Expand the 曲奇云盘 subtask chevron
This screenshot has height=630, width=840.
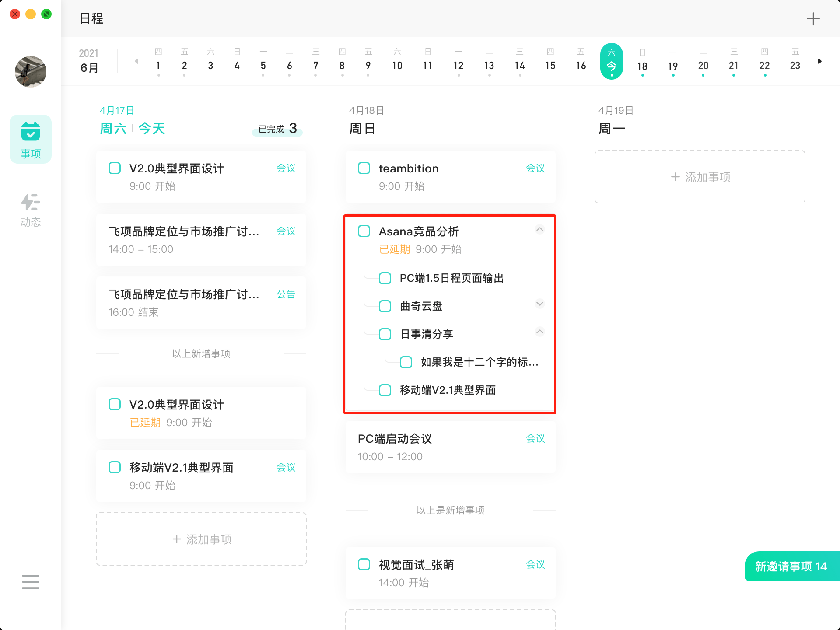[539, 304]
